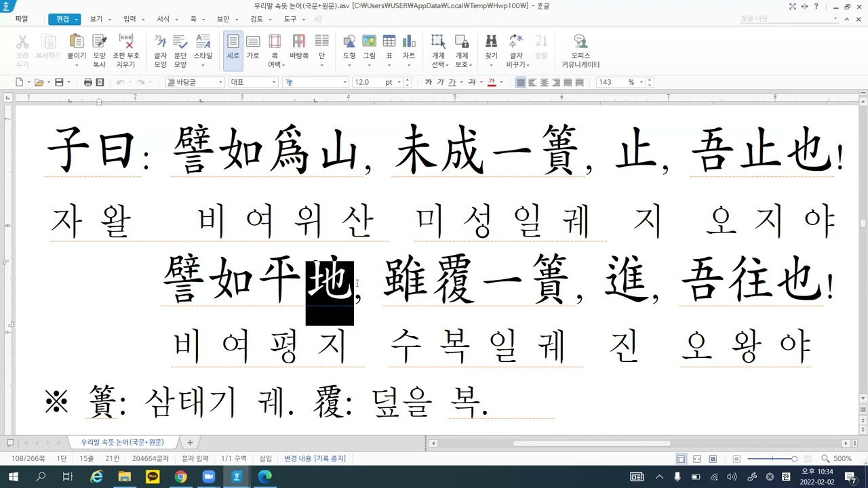
Task: Toggle justify paragraph alignment
Action: (x=521, y=82)
